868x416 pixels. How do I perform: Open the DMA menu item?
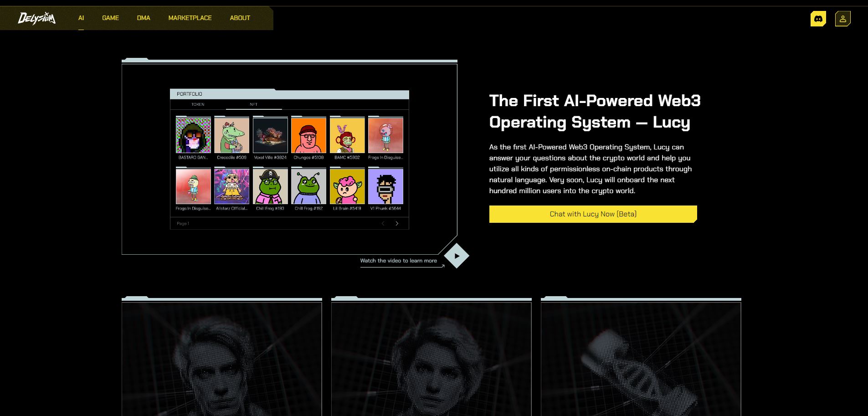point(144,18)
